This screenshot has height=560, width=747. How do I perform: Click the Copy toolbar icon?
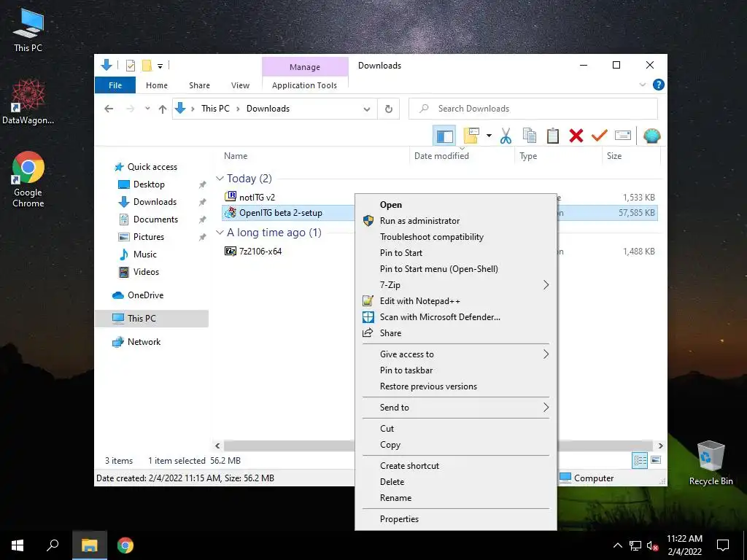tap(529, 136)
